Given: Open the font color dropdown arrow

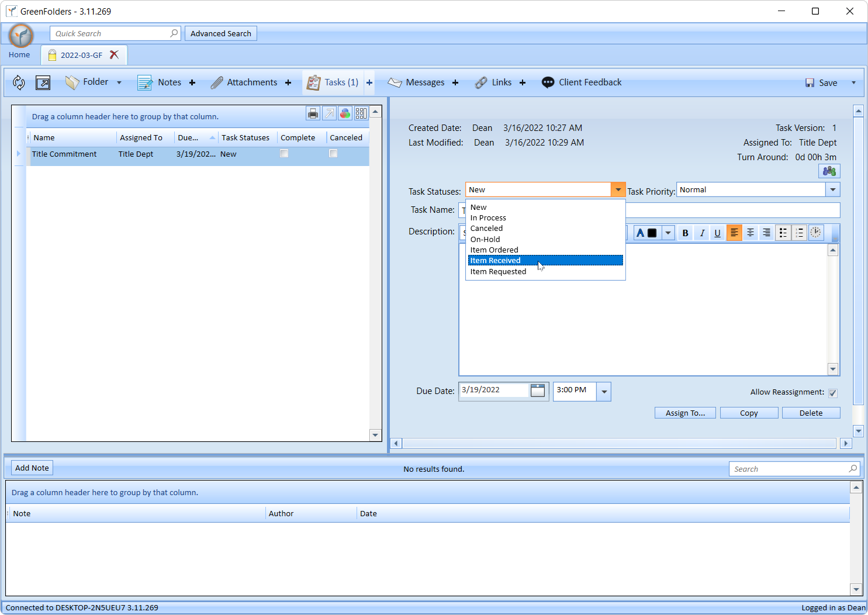Looking at the screenshot, I should click(x=668, y=233).
